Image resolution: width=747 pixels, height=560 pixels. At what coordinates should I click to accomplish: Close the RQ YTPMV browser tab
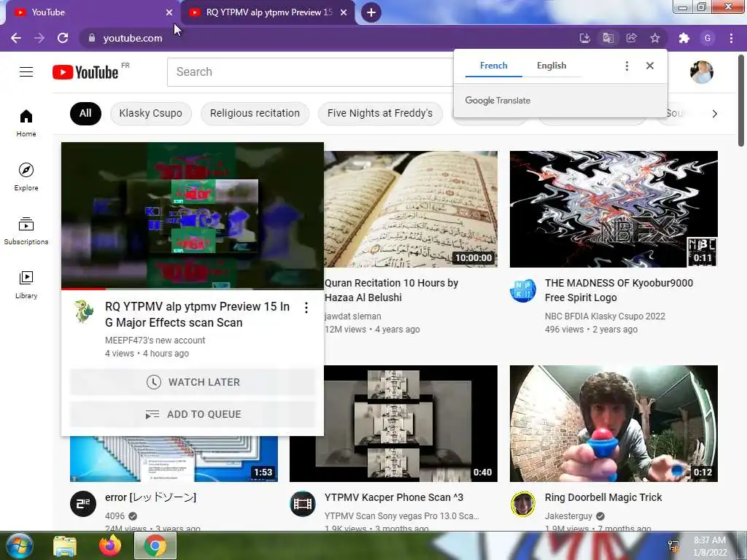(344, 12)
